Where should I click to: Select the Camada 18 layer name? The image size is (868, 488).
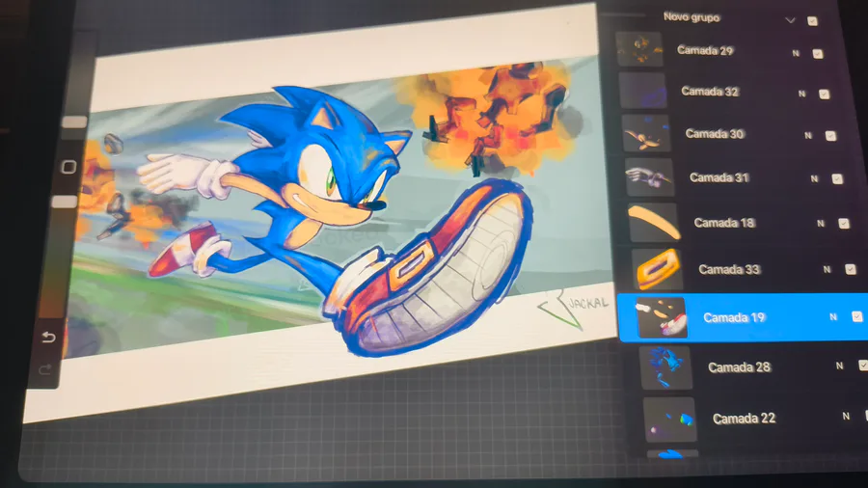[x=724, y=223]
